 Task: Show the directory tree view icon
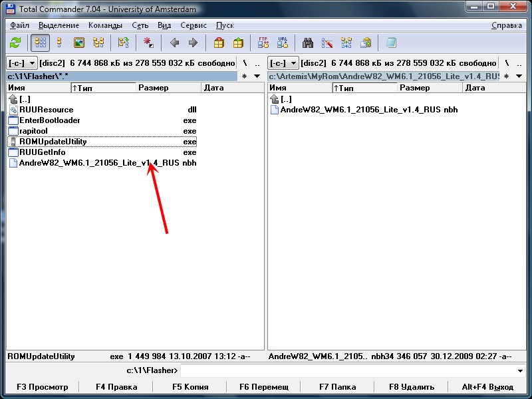(x=98, y=43)
